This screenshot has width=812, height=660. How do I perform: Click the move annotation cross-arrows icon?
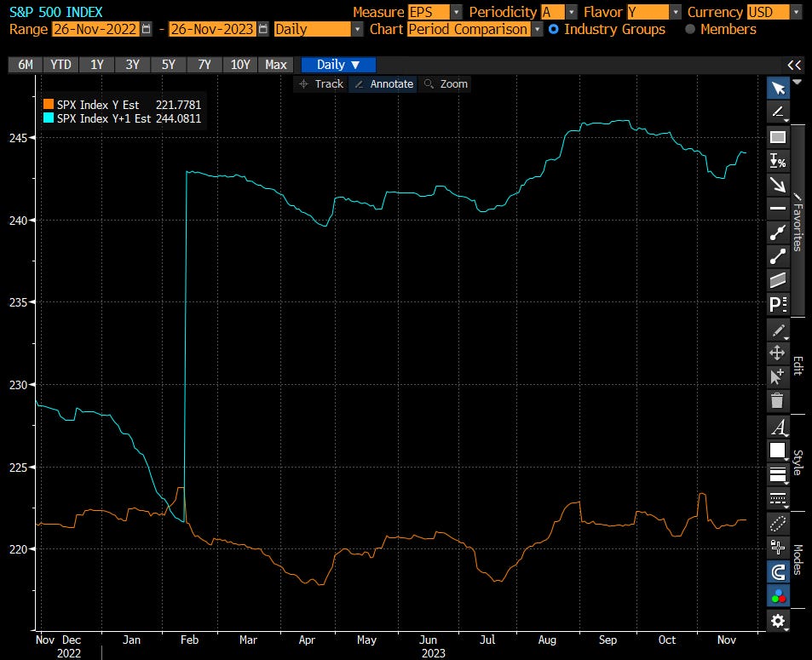point(778,353)
